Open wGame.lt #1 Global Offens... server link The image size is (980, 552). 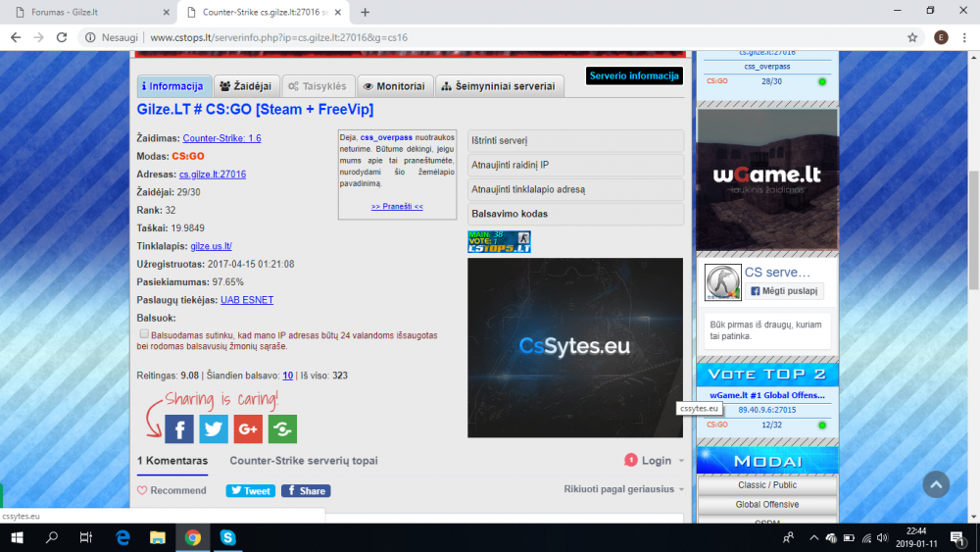pyautogui.click(x=767, y=395)
